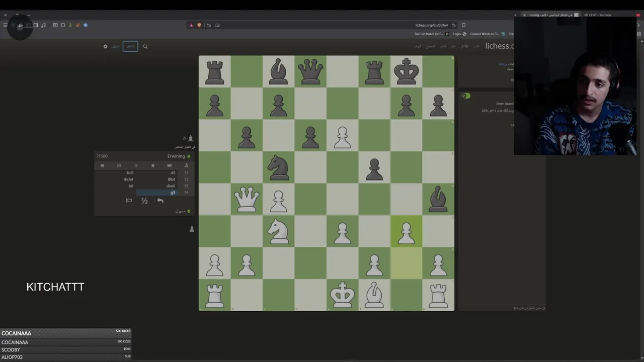Bookmark this page with the bookmark icon
The height and width of the screenshot is (362, 644).
(x=463, y=25)
